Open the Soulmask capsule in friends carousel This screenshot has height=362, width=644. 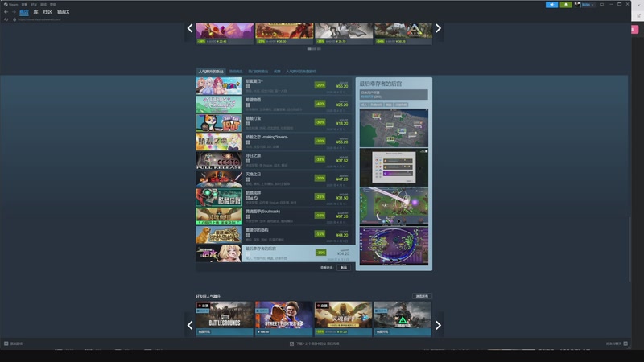coord(344,319)
